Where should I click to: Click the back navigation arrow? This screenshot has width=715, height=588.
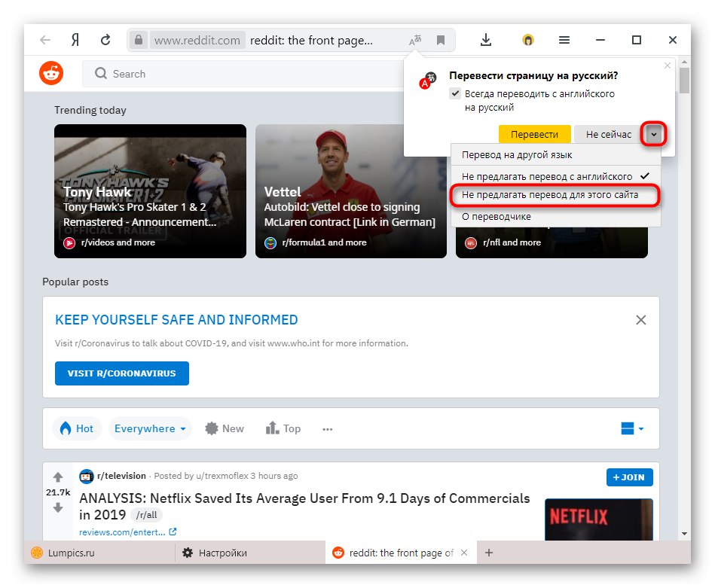click(x=44, y=40)
